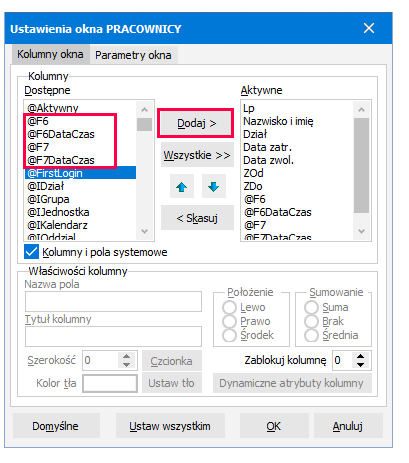The image size is (409, 463).
Task: Select highlighted @FirstLogin entry
Action: pyautogui.click(x=80, y=173)
